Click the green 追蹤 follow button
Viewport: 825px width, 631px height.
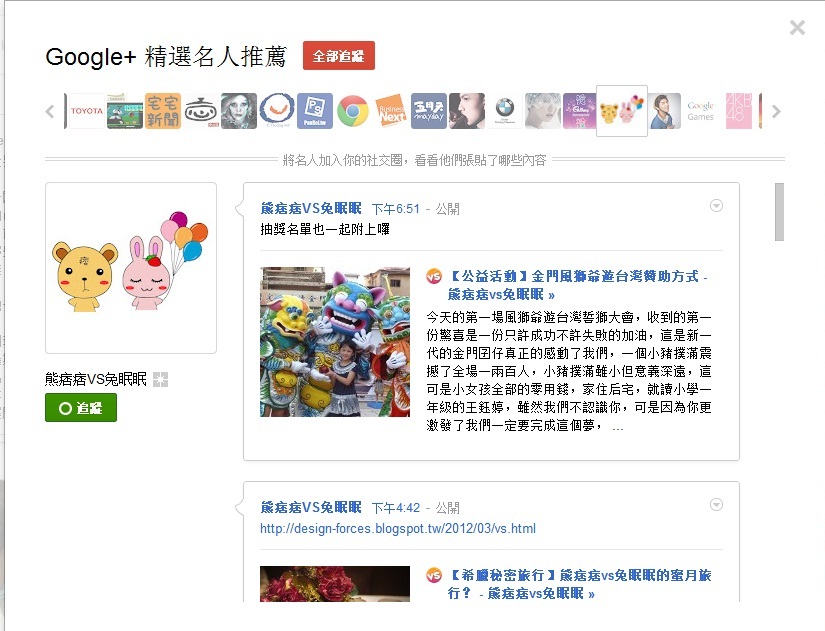click(81, 408)
